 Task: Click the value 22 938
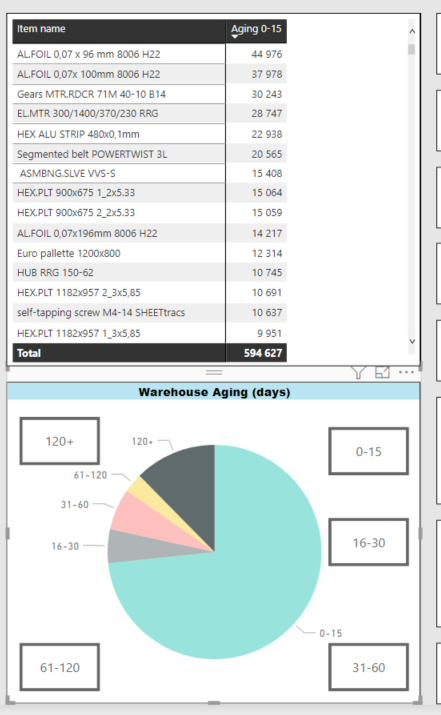point(267,134)
